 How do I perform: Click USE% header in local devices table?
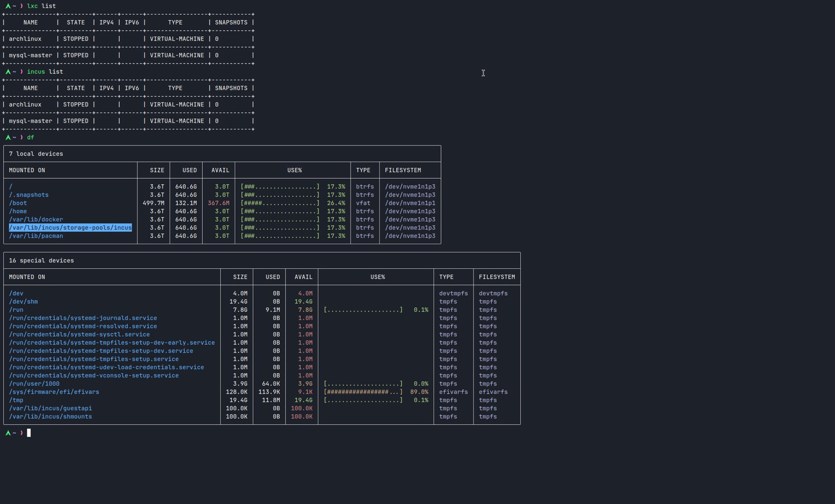(295, 170)
